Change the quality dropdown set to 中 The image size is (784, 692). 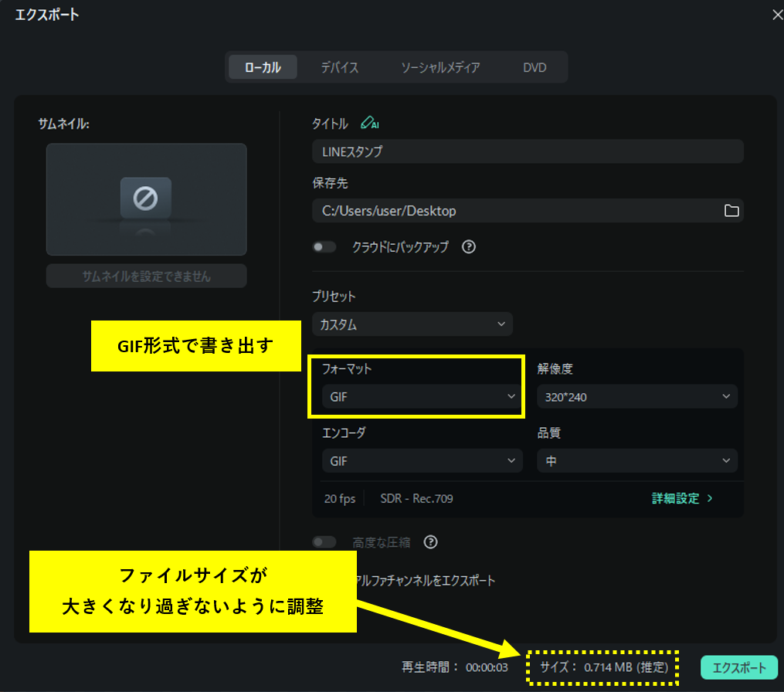pos(636,461)
